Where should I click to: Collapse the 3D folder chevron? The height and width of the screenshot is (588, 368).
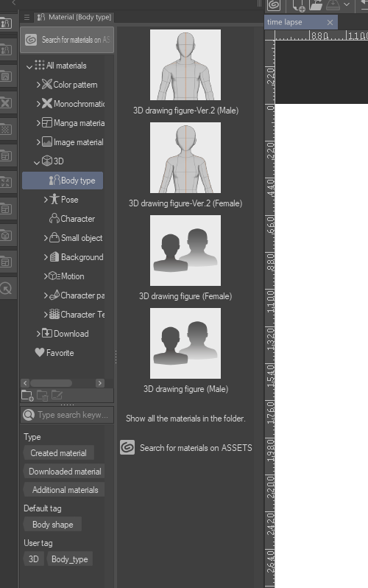pyautogui.click(x=37, y=162)
